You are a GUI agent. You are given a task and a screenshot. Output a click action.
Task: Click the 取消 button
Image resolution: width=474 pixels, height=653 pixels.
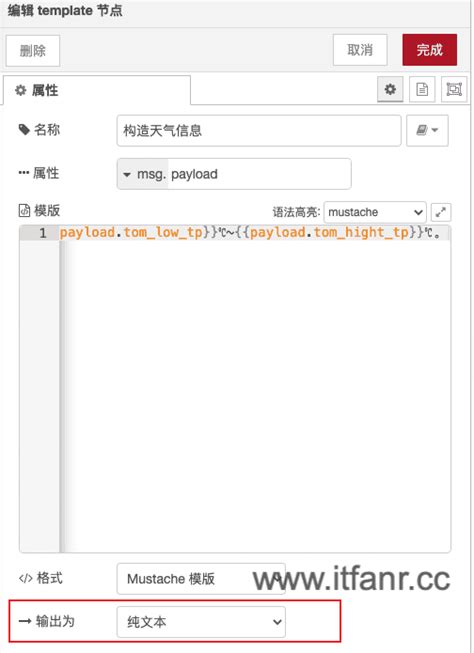point(360,50)
